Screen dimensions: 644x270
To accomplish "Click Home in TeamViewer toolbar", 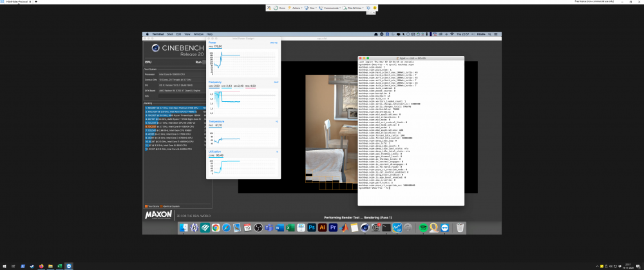I will pos(279,8).
